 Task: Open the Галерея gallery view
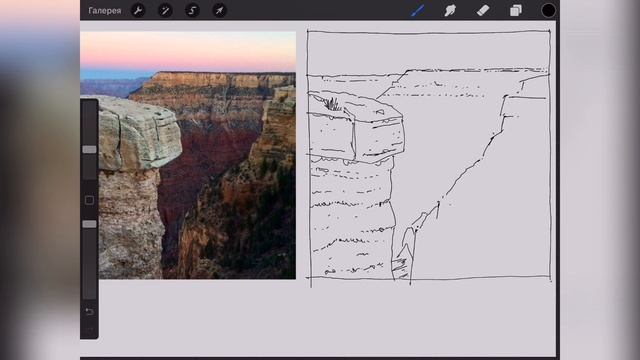pos(104,11)
